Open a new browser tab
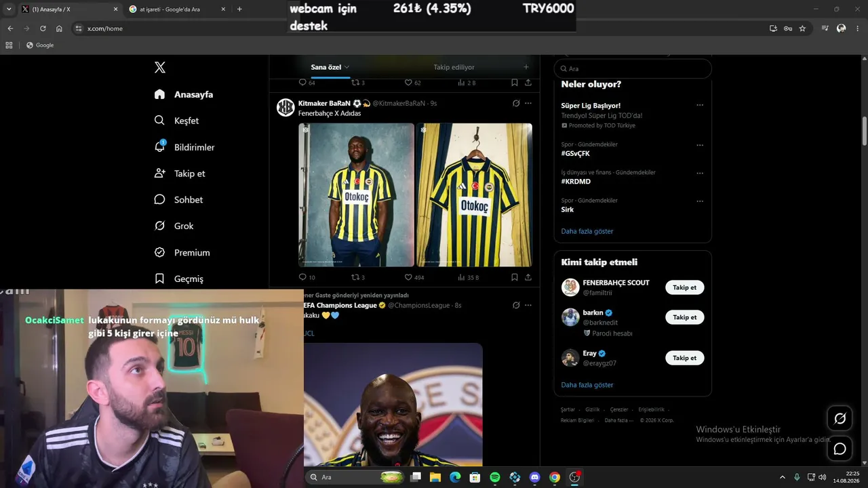The width and height of the screenshot is (868, 488). coord(239,9)
